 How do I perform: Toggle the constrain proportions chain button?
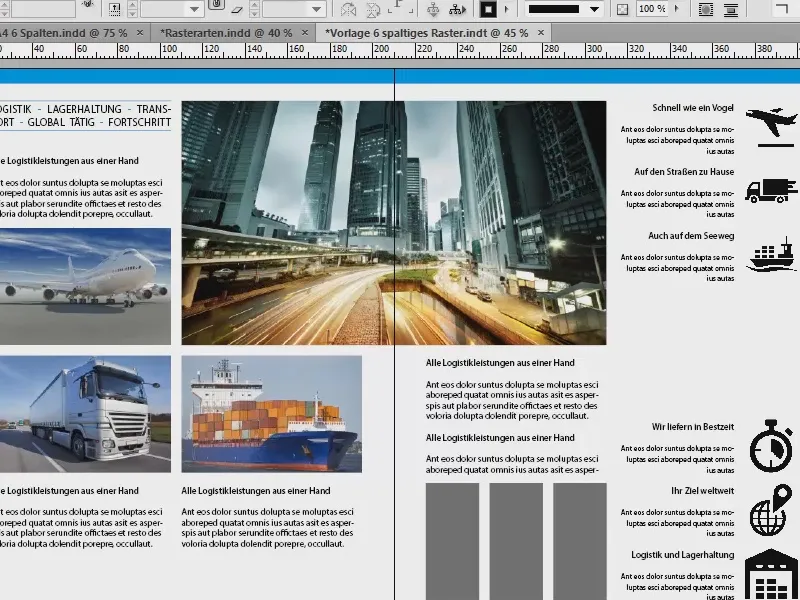coord(216,5)
